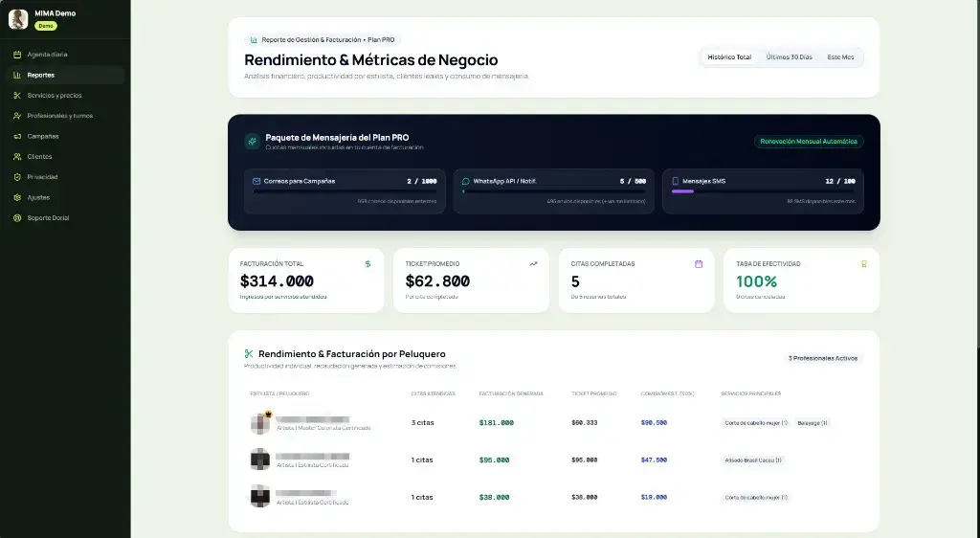Click the Servicios y precios scissors icon
The image size is (980, 538).
17,96
